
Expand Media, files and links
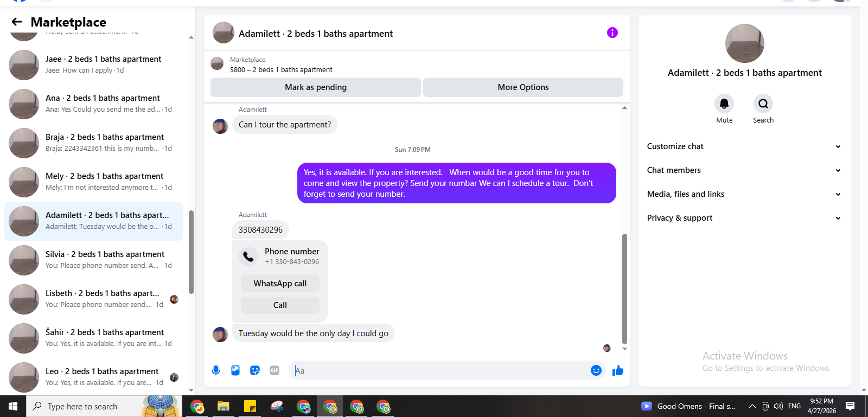pos(744,194)
